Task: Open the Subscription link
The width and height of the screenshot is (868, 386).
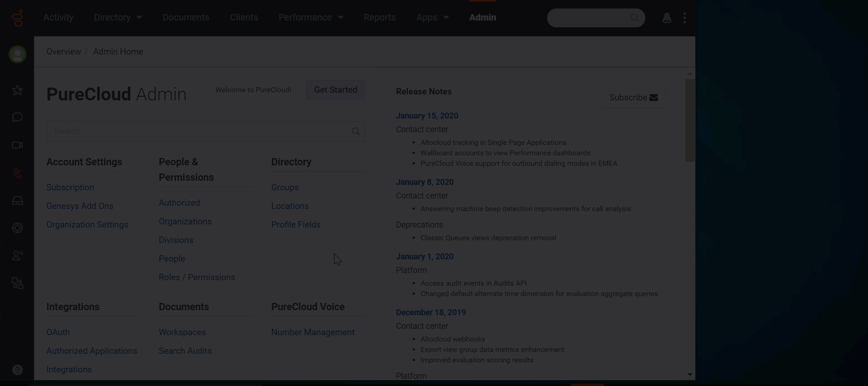Action: point(70,188)
